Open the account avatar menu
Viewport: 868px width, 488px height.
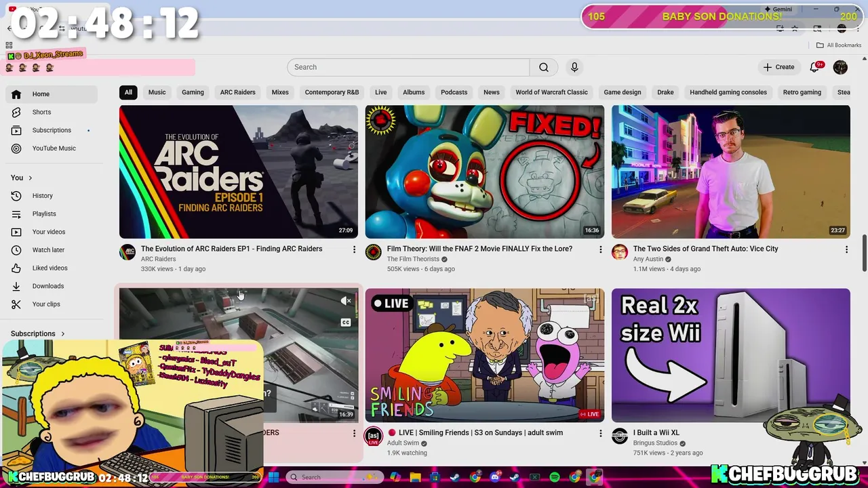840,67
